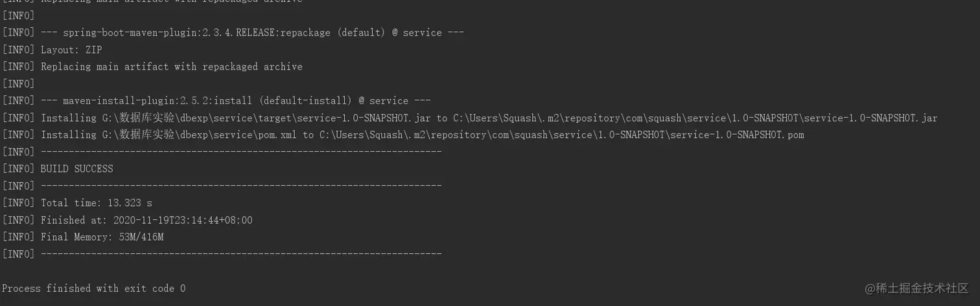Click the Final Memory 53M/416M line

(102, 237)
